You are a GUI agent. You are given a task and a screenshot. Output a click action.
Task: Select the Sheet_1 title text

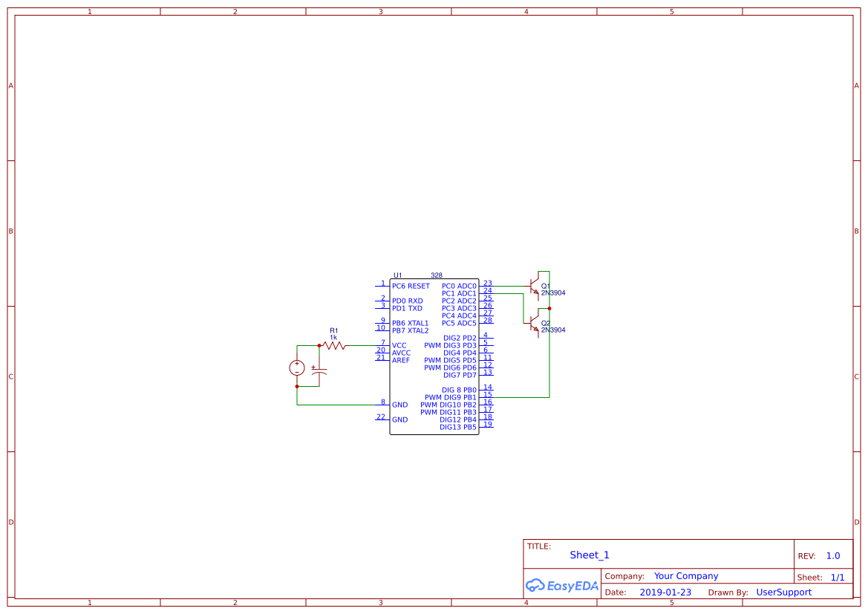pyautogui.click(x=589, y=555)
